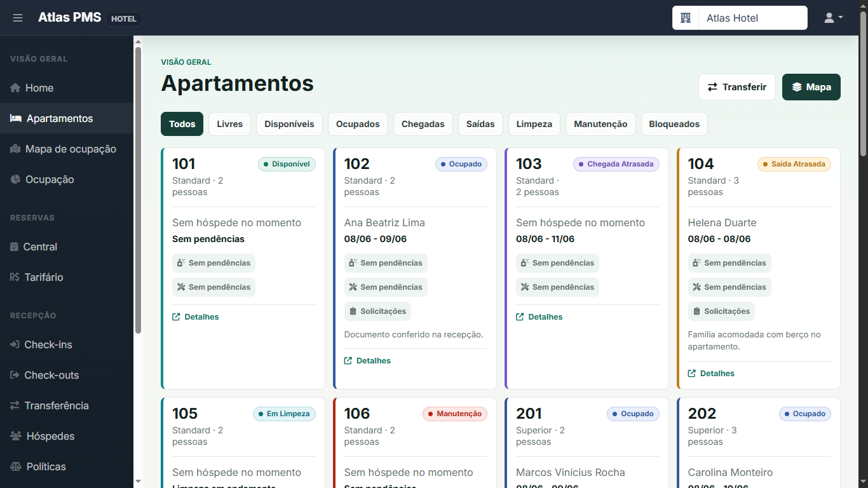This screenshot has width=868, height=488.
Task: Select the Chegadas filter tab
Action: click(x=423, y=124)
